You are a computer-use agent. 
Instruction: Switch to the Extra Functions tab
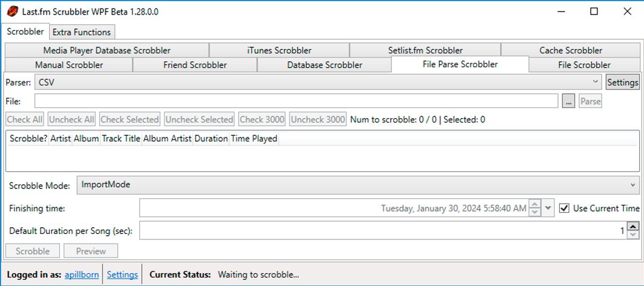click(x=82, y=32)
